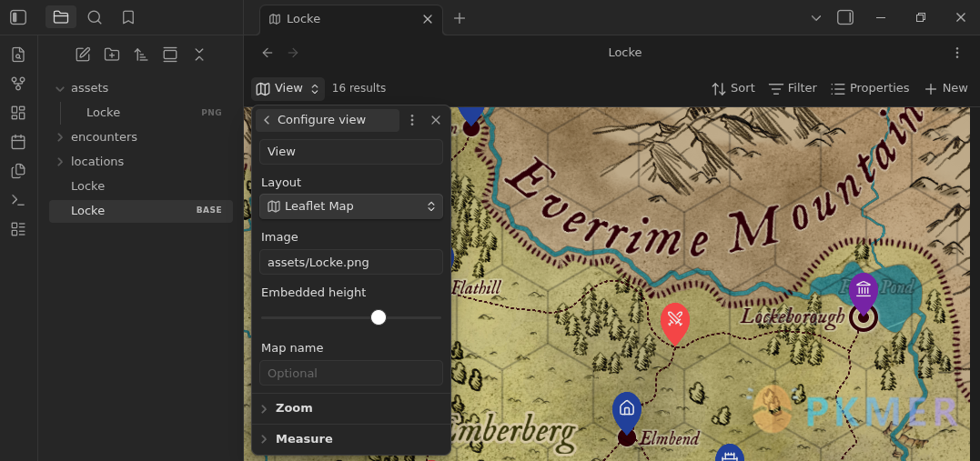Open the file explorer tab icon
This screenshot has height=461, width=980.
point(61,17)
